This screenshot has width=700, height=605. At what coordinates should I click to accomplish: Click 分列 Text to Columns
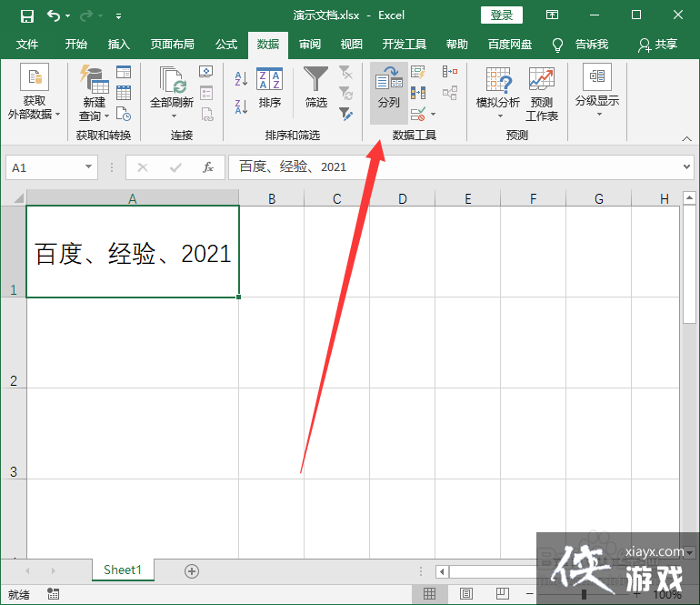point(388,93)
